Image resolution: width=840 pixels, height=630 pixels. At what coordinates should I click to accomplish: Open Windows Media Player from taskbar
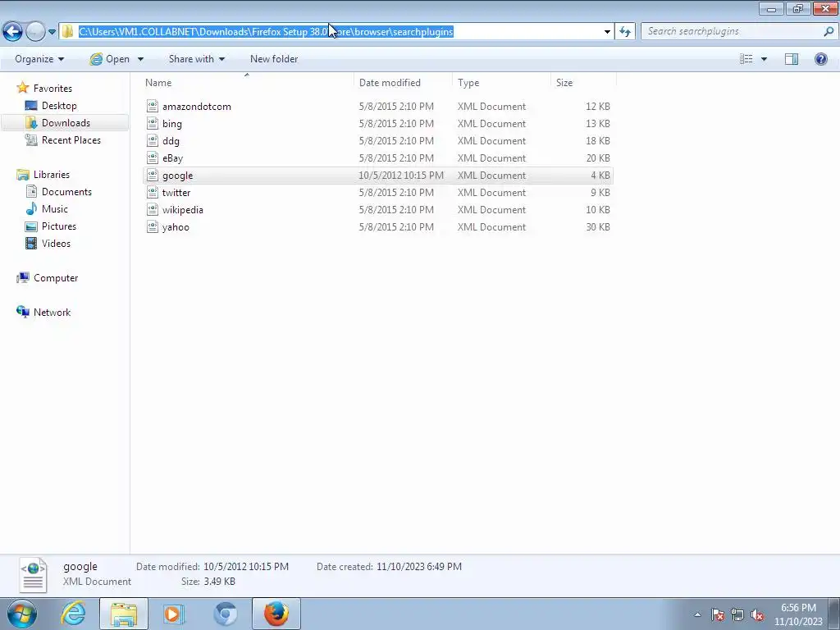(x=173, y=614)
